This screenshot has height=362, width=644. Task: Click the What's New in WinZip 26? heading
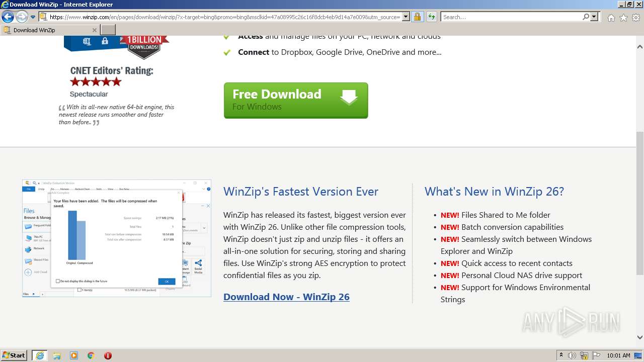494,192
